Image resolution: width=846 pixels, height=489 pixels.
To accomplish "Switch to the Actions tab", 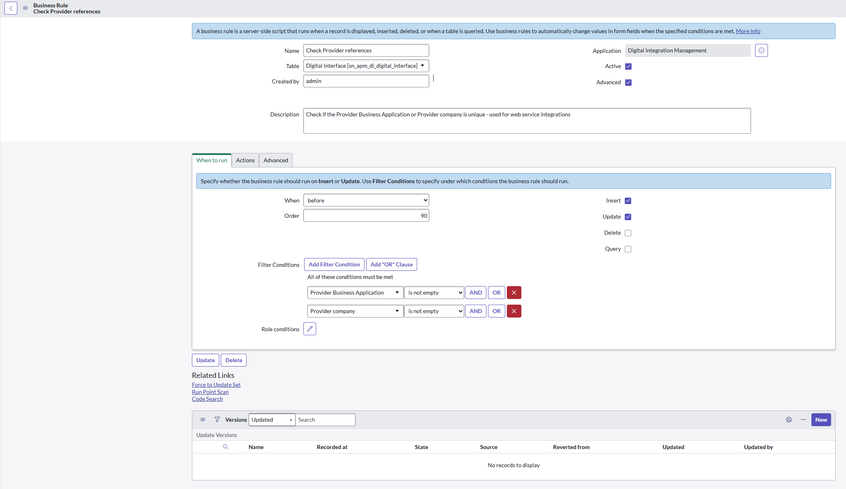I will (245, 160).
